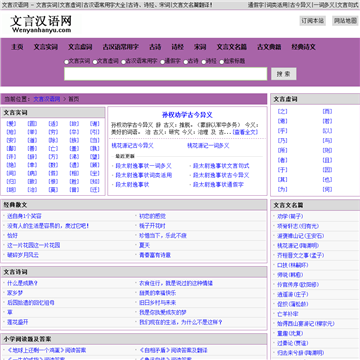The width and height of the screenshot is (360, 360).
Task: Open 《自相矛盾》阅读答案及翻译 link
Action: pyautogui.click(x=173, y=350)
